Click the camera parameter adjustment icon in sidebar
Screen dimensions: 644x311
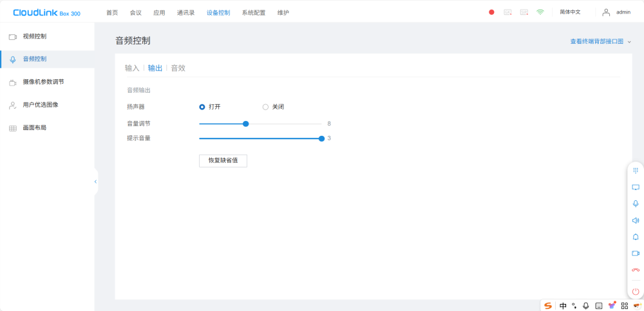(13, 82)
